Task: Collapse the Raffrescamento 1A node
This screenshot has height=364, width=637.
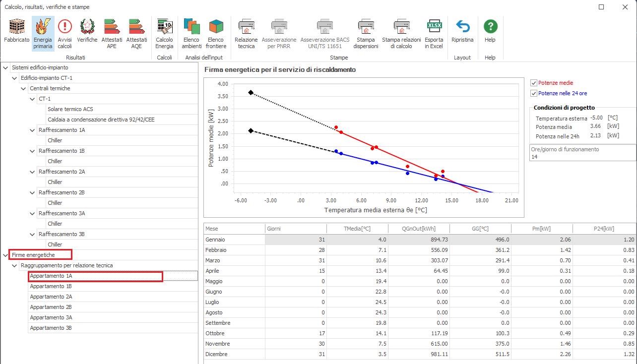Action: pyautogui.click(x=33, y=130)
